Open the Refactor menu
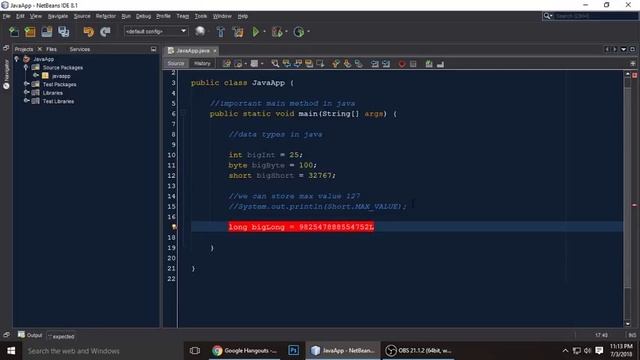Screen dimensions: 640x360 point(106,16)
